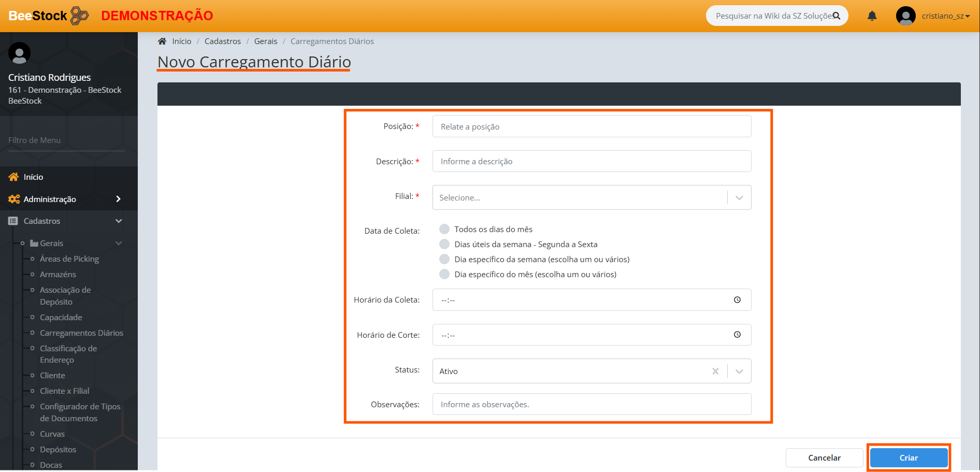
Task: Click the user avatar in the top bar
Action: coord(905,16)
